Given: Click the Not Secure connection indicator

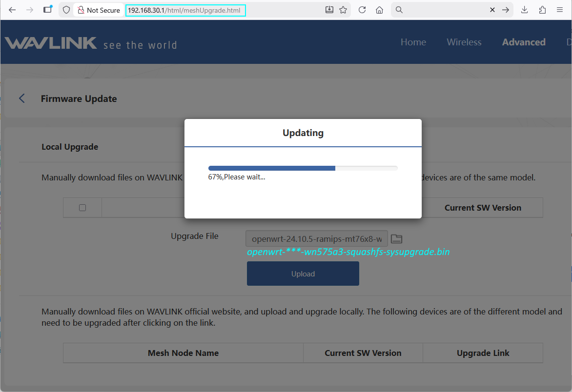Looking at the screenshot, I should point(99,10).
